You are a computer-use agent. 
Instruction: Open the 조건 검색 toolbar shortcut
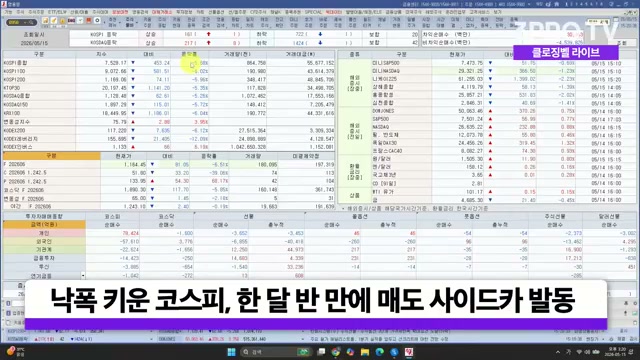[206, 22]
